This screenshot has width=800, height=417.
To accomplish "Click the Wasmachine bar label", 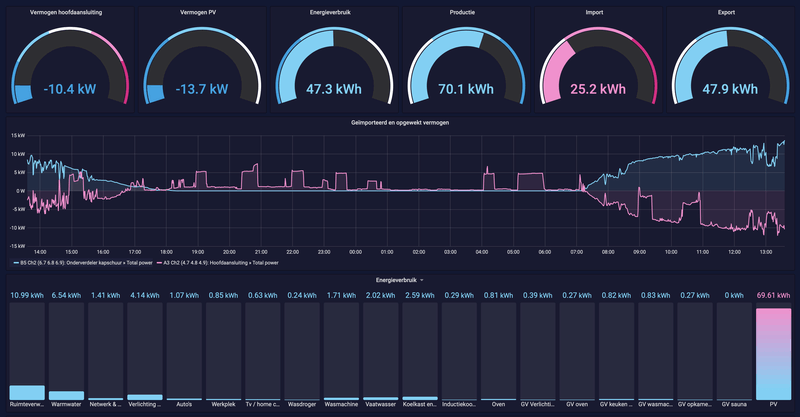I will (341, 404).
